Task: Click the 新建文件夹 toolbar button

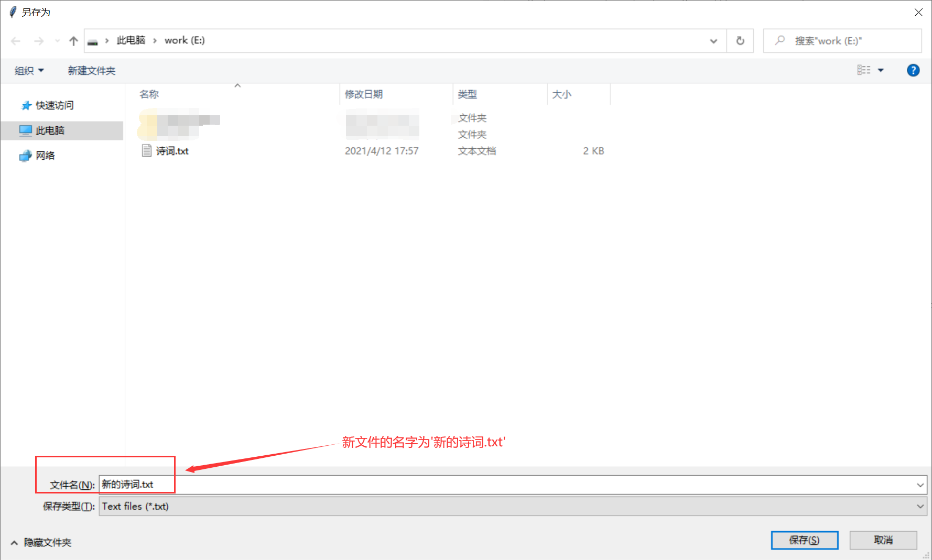Action: pos(91,71)
